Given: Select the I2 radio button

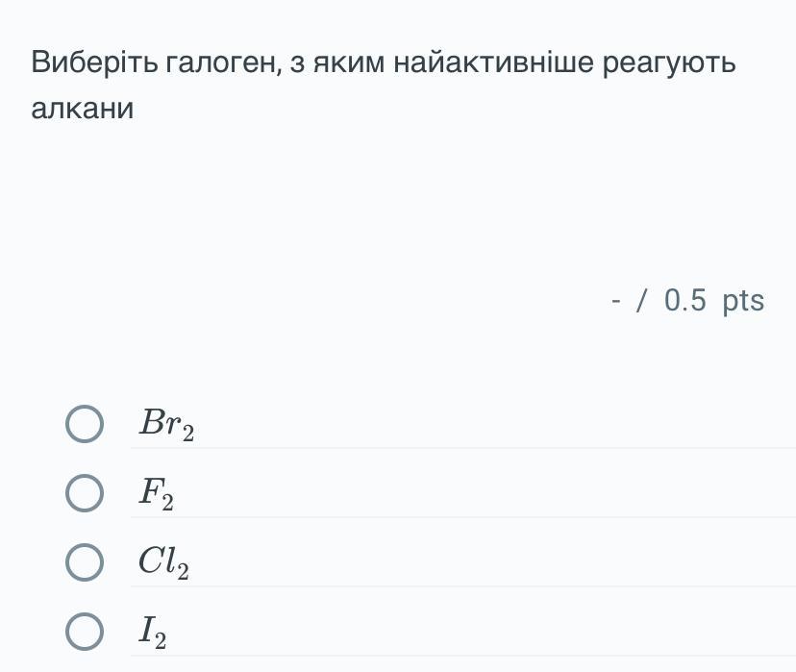Looking at the screenshot, I should coord(85,632).
